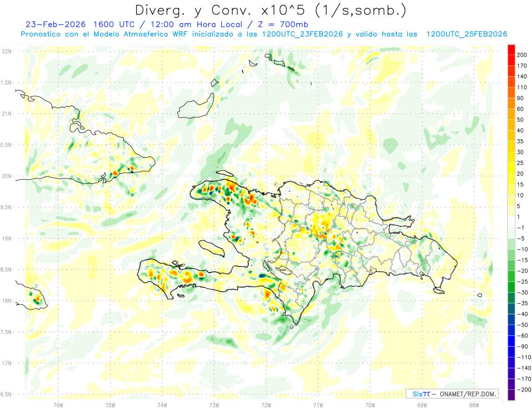
Task: Click the '21N' latitude label
Action: click(x=7, y=114)
